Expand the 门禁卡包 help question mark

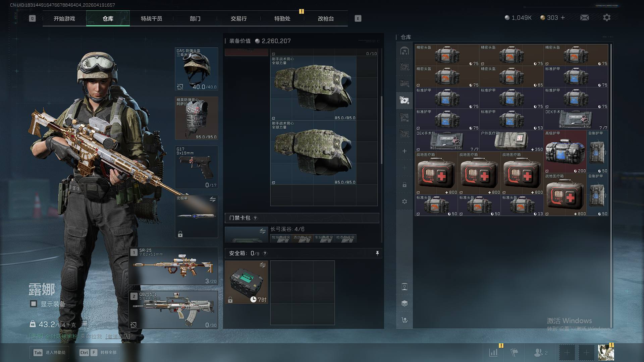pyautogui.click(x=255, y=218)
